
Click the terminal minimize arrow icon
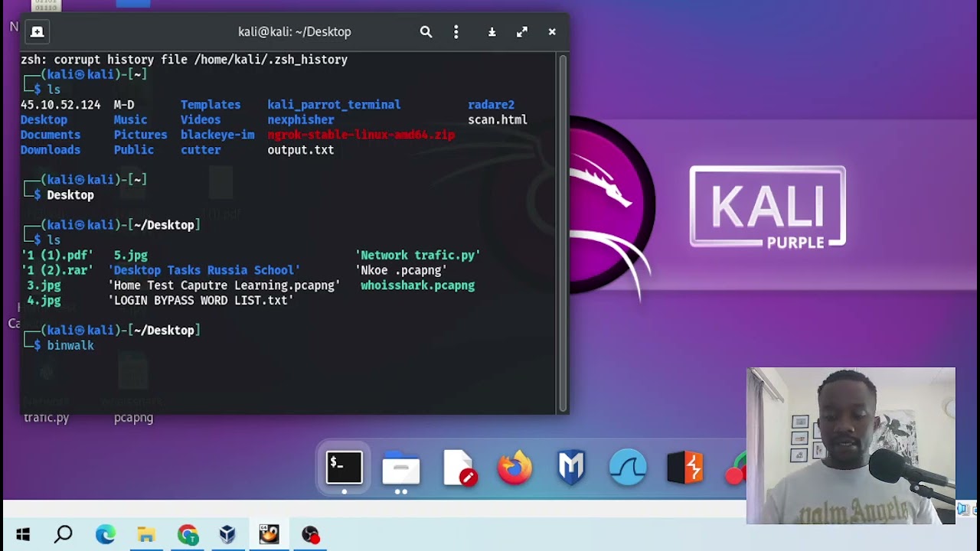click(x=492, y=32)
